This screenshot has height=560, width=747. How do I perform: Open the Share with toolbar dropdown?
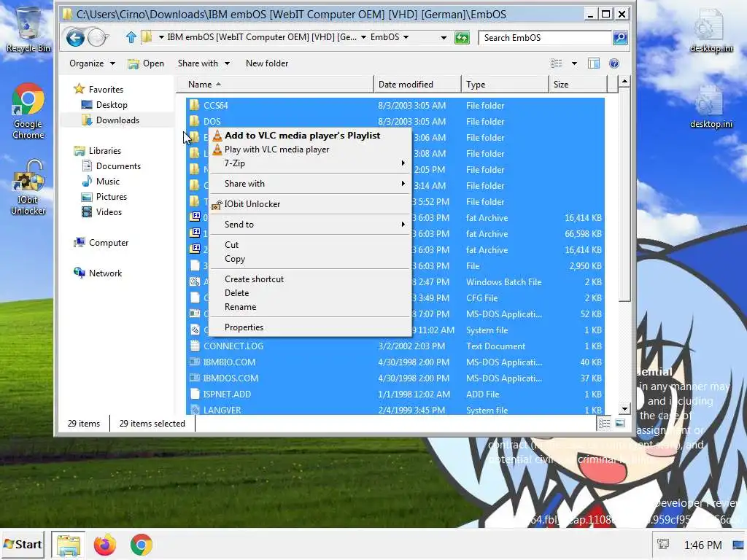pos(204,63)
